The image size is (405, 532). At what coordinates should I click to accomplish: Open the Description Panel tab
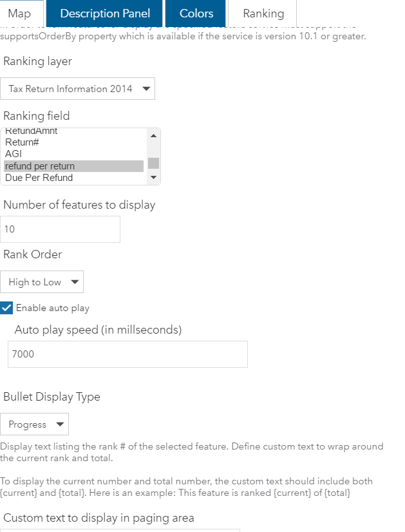click(x=105, y=14)
